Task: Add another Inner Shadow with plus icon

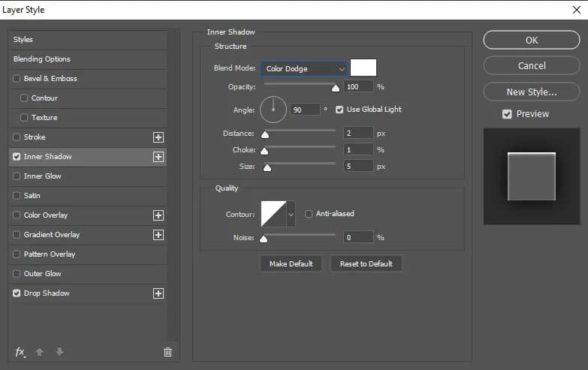Action: click(x=158, y=157)
